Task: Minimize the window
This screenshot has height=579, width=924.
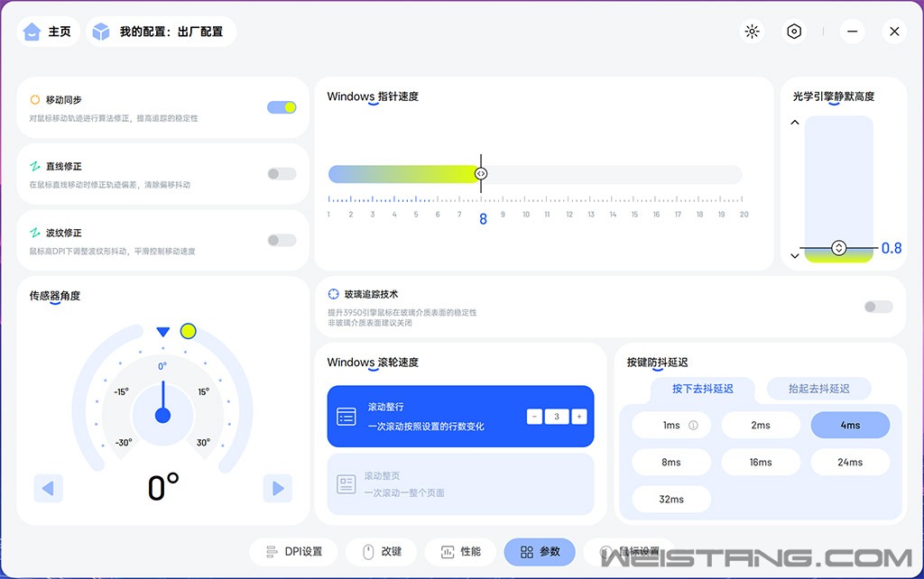Action: tap(852, 32)
